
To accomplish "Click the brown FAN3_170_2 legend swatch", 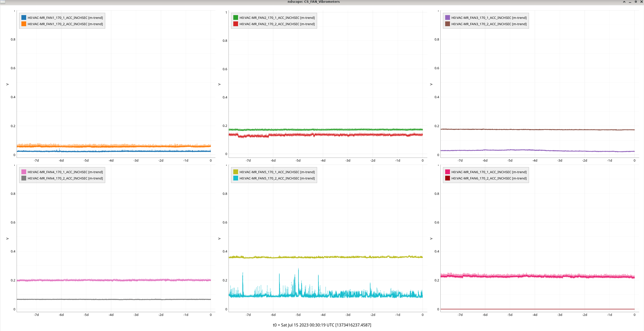I will coord(447,24).
